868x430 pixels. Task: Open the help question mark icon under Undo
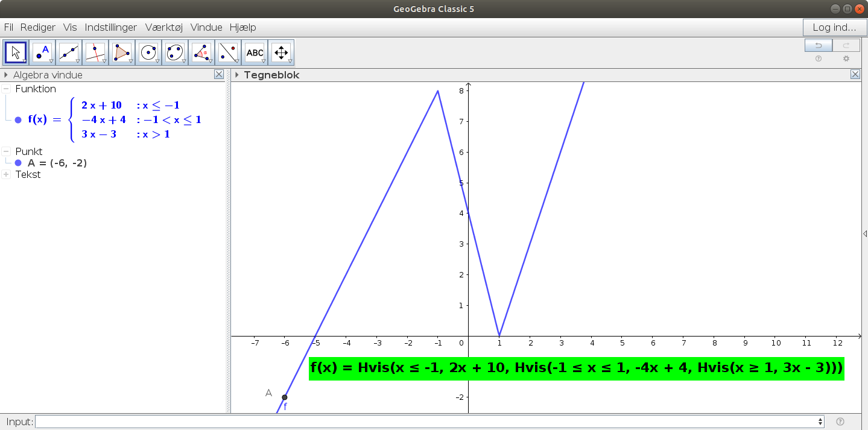[x=819, y=58]
